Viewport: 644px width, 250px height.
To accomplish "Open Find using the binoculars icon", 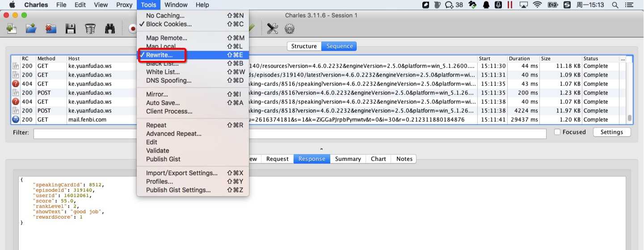I will click(x=110, y=29).
